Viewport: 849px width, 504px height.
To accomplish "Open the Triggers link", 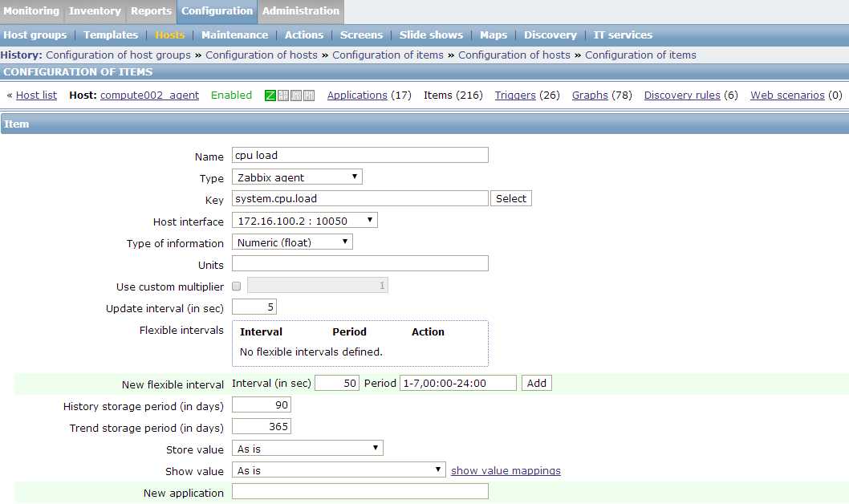I will [515, 96].
